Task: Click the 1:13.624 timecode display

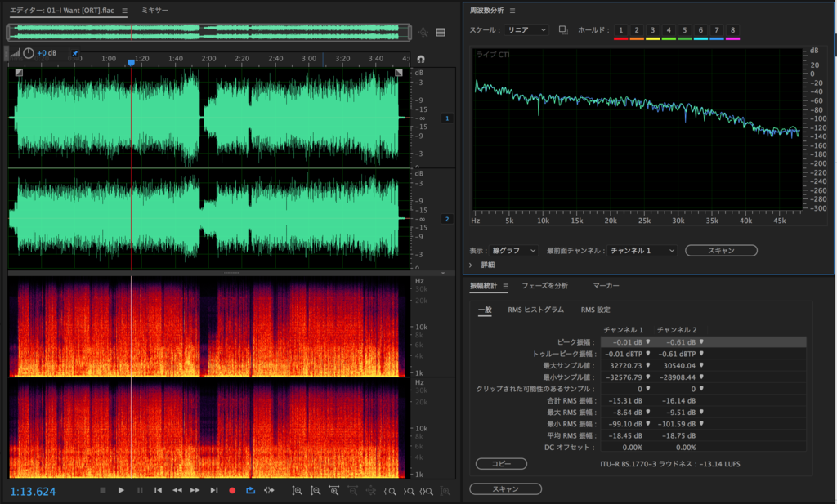Action: coord(33,492)
